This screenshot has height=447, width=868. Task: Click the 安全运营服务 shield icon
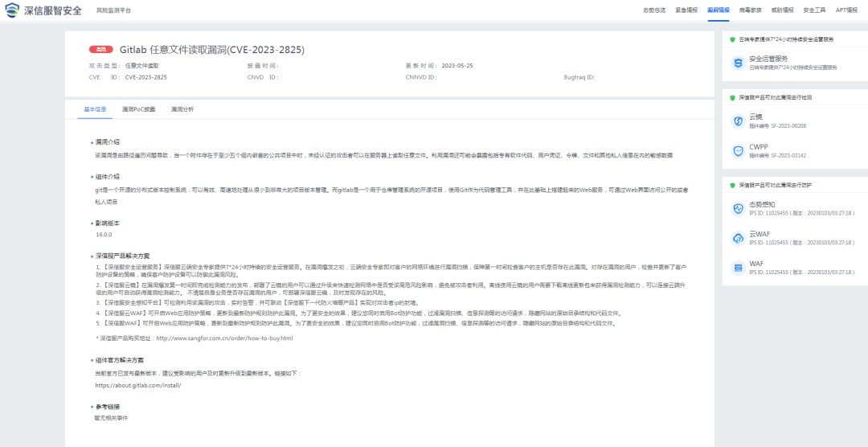[x=737, y=63]
